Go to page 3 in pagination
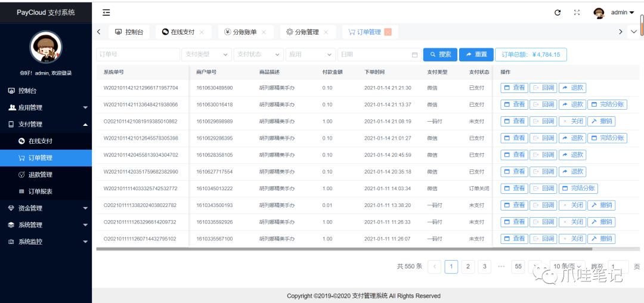 [x=485, y=267]
